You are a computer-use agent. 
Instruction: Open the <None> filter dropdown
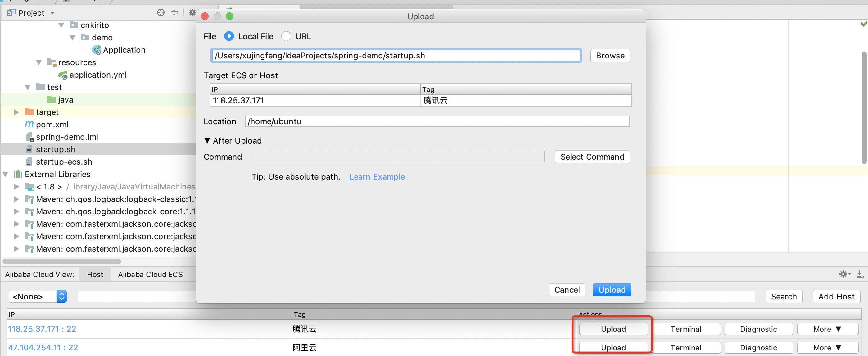(x=38, y=296)
